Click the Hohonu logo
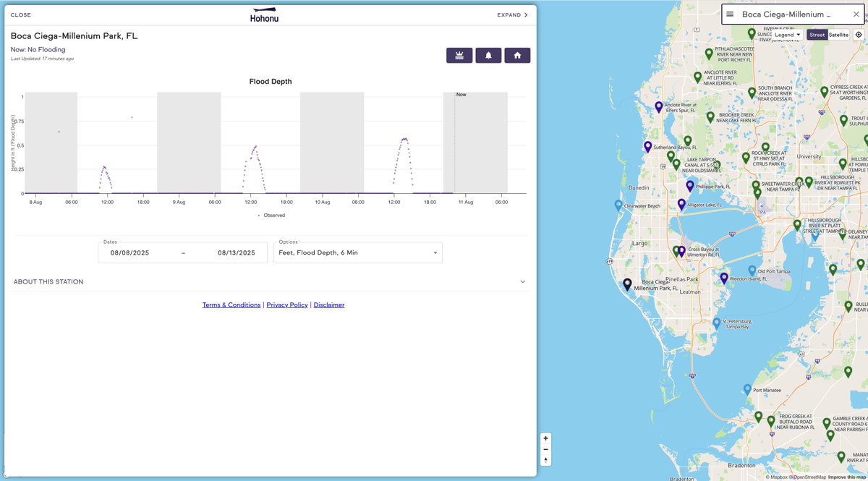Screen dimensions: 868x481 click(x=264, y=14)
